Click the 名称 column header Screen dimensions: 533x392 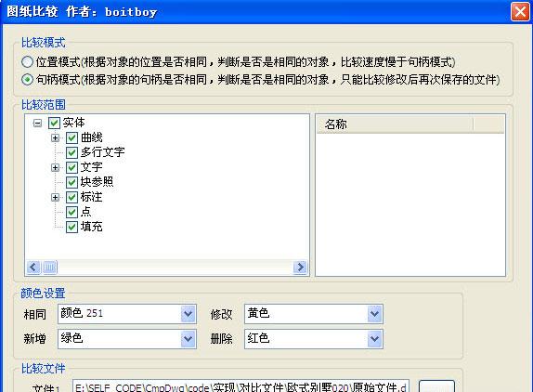coord(395,124)
